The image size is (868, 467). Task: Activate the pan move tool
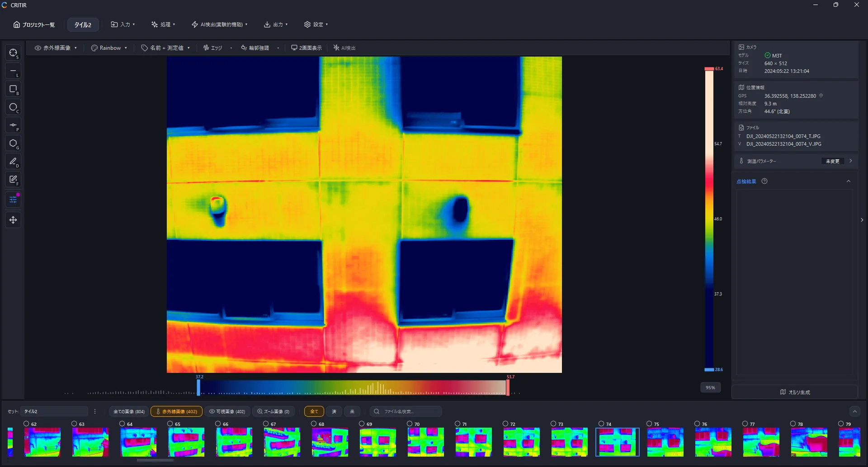[13, 220]
